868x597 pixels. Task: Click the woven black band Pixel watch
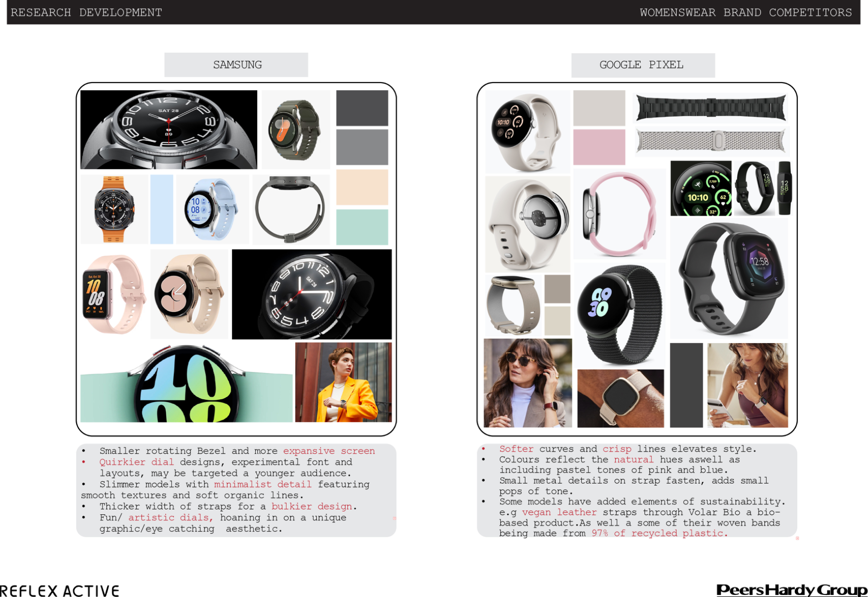[x=620, y=314]
